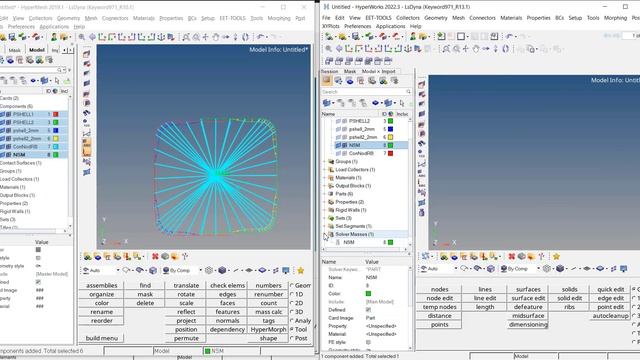This screenshot has height=360, width=640.
Task: Click the save model icon in left window toolbar
Action: tap(12, 37)
